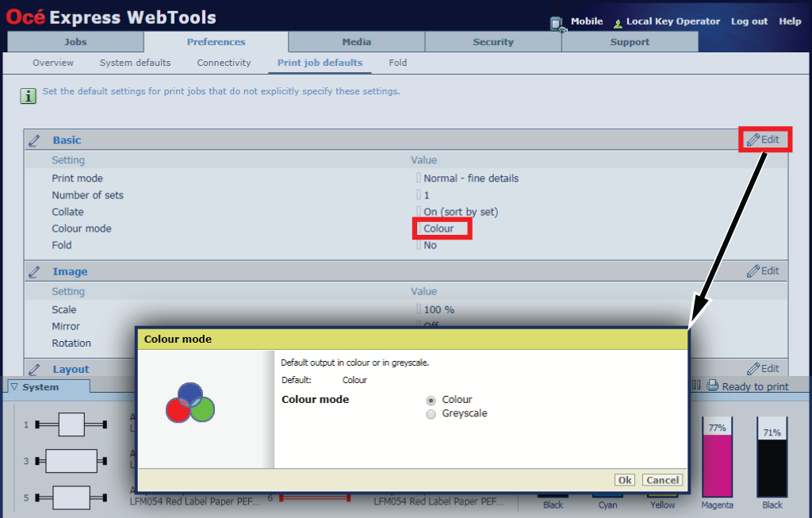Image resolution: width=812 pixels, height=518 pixels.
Task: Click the Log out link
Action: pyautogui.click(x=749, y=21)
